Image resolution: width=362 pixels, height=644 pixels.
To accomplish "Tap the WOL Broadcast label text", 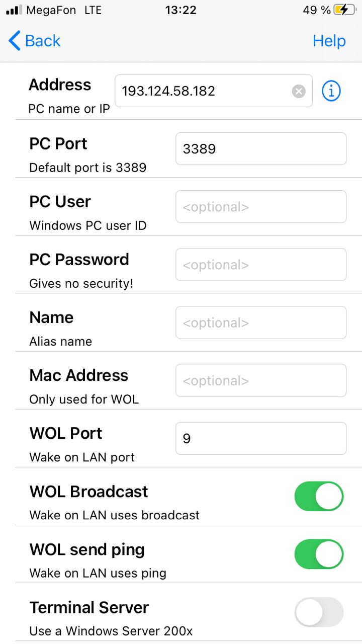I will click(88, 492).
